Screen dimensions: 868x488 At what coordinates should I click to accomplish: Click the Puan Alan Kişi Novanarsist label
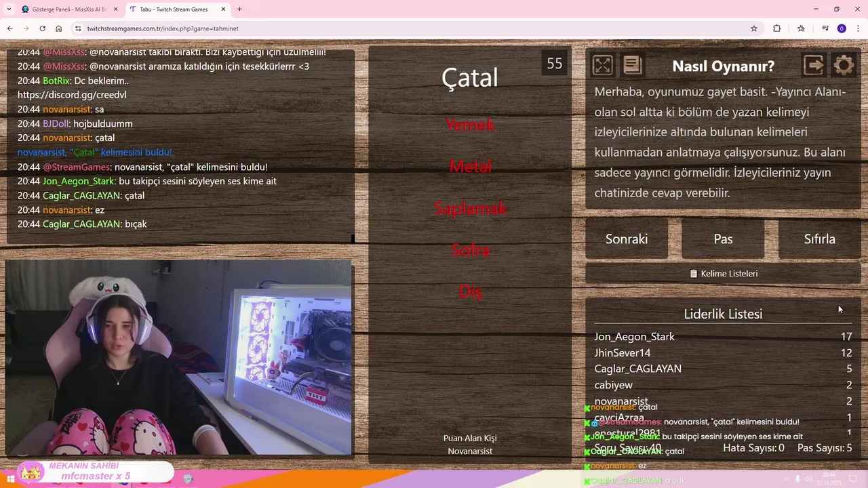[x=470, y=445]
